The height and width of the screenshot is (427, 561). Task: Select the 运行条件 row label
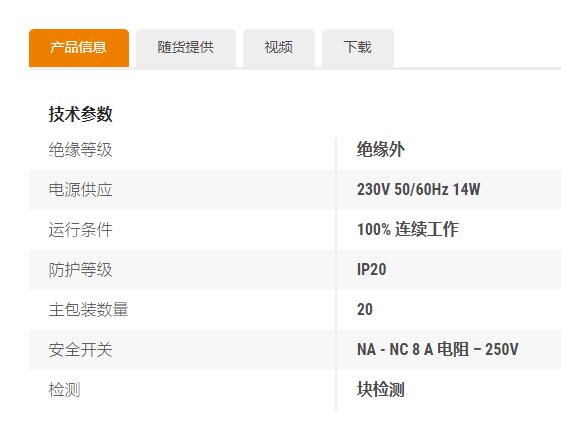(x=81, y=229)
